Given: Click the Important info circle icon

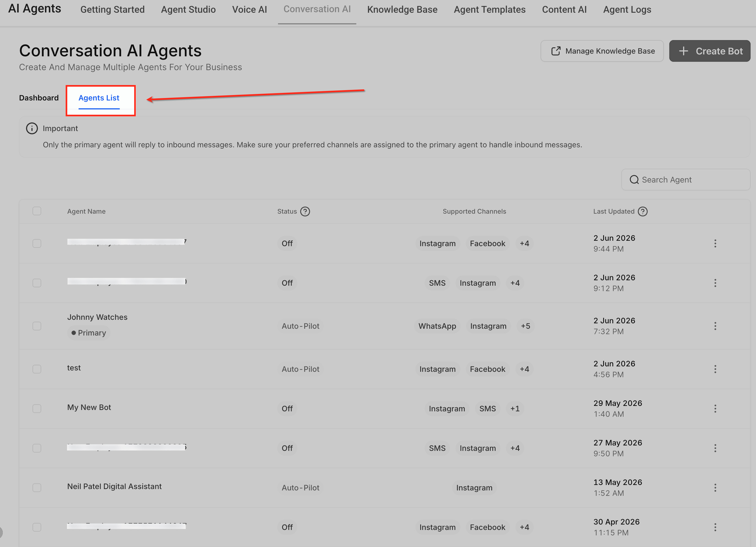Looking at the screenshot, I should [x=32, y=129].
